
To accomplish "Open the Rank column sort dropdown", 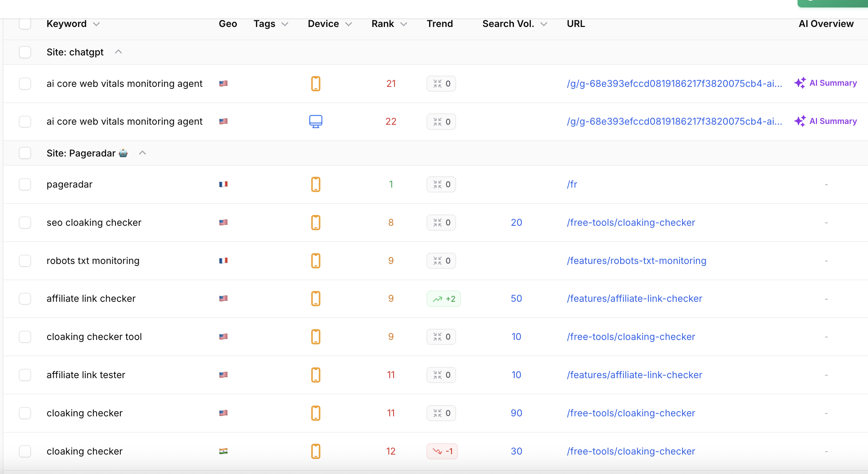I will click(x=404, y=24).
